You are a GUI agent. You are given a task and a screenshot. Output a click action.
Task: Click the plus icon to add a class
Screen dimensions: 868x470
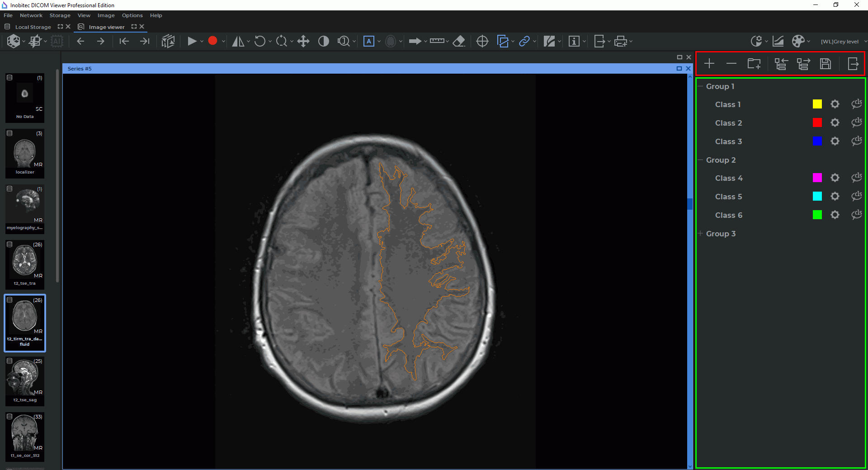709,64
